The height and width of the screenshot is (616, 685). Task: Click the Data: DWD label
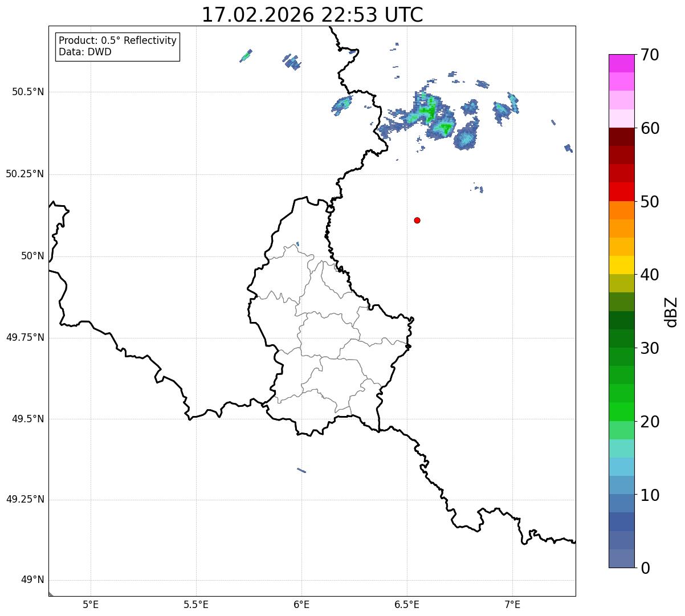pyautogui.click(x=85, y=52)
